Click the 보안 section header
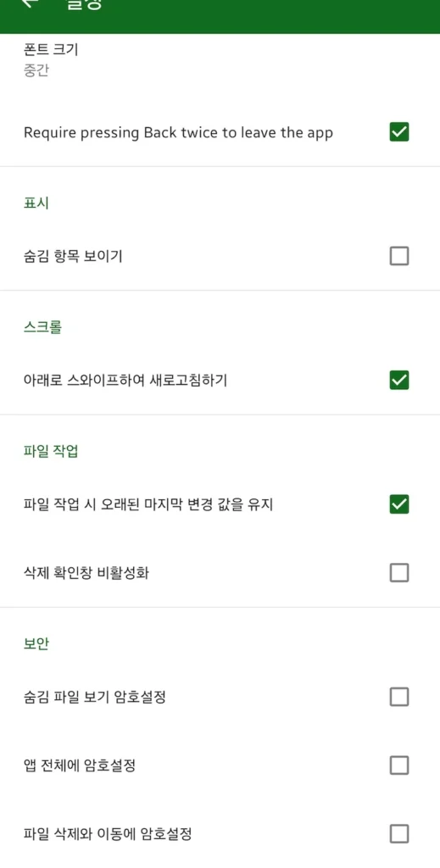 pyautogui.click(x=36, y=644)
